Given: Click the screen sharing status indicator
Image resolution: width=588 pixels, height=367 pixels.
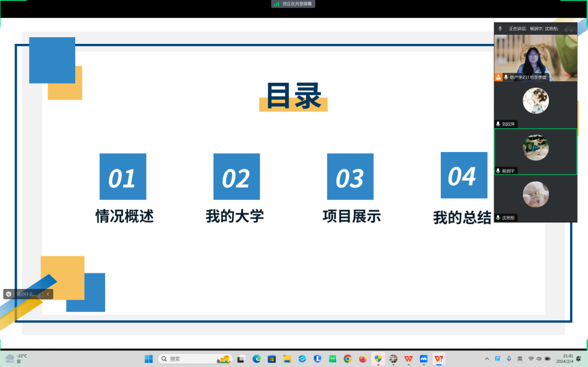Looking at the screenshot, I should [x=293, y=4].
